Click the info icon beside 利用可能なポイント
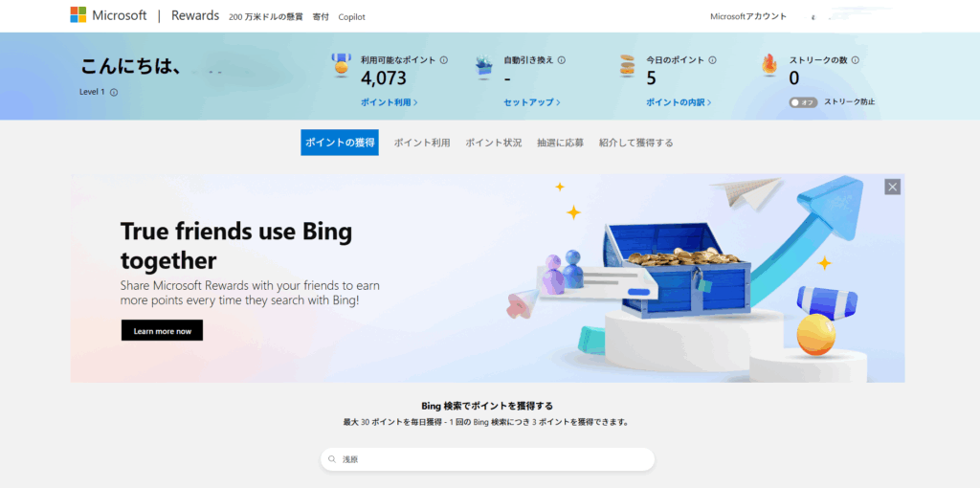The width and height of the screenshot is (980, 488). click(444, 60)
